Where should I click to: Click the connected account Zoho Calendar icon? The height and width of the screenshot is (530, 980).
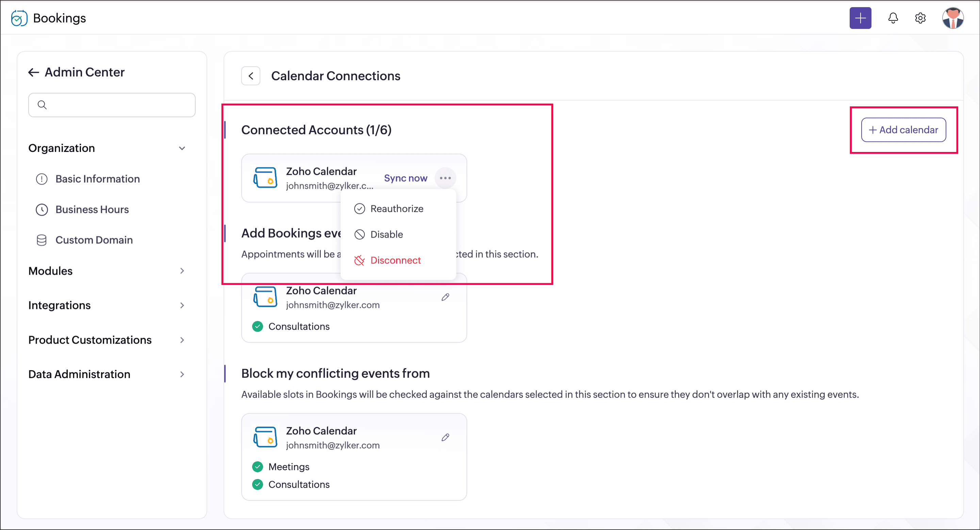[x=265, y=178]
